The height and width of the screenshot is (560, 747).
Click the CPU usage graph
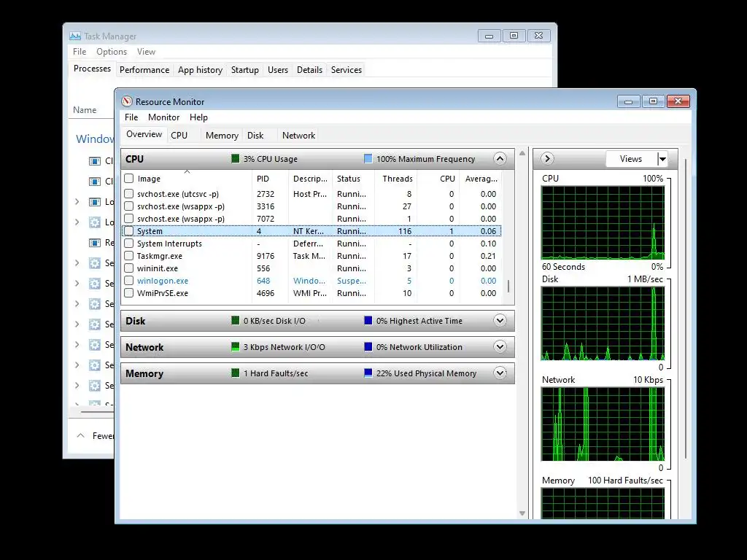tap(603, 222)
